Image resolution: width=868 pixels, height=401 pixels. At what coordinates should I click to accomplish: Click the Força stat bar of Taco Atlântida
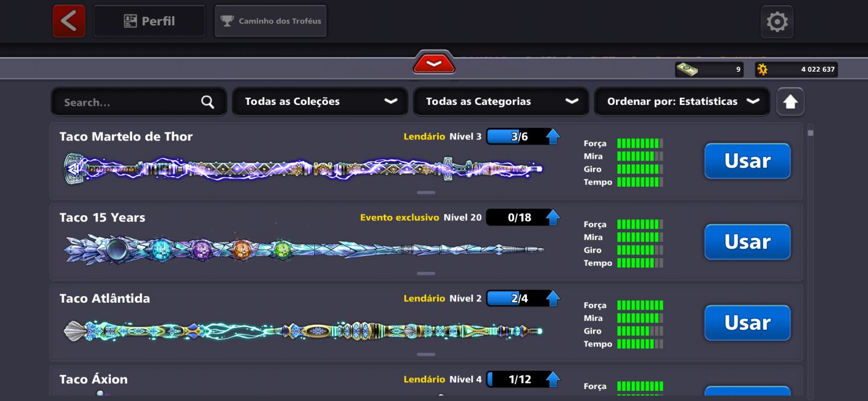640,305
